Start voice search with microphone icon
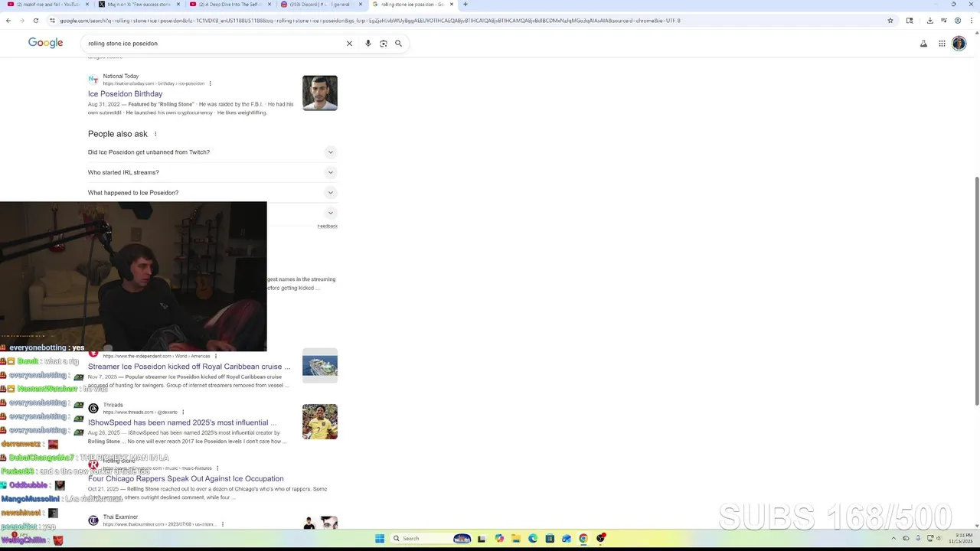The width and height of the screenshot is (980, 551). click(368, 44)
